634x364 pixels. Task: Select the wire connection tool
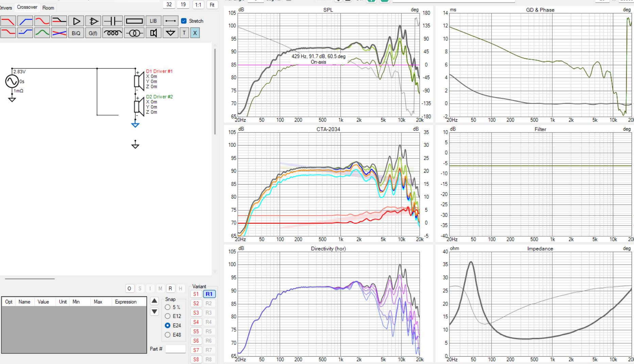click(x=170, y=21)
